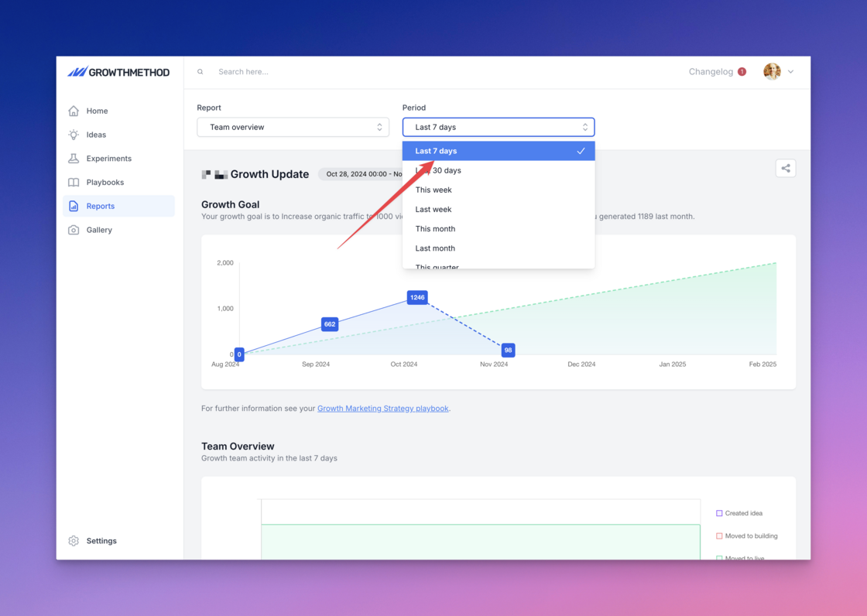Click the Period field label
The height and width of the screenshot is (616, 867).
pyautogui.click(x=414, y=108)
